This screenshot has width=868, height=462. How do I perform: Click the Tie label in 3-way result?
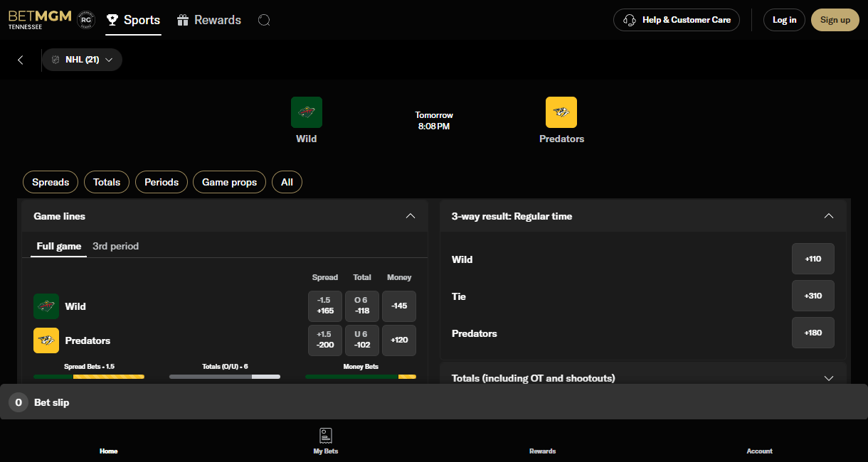(459, 296)
